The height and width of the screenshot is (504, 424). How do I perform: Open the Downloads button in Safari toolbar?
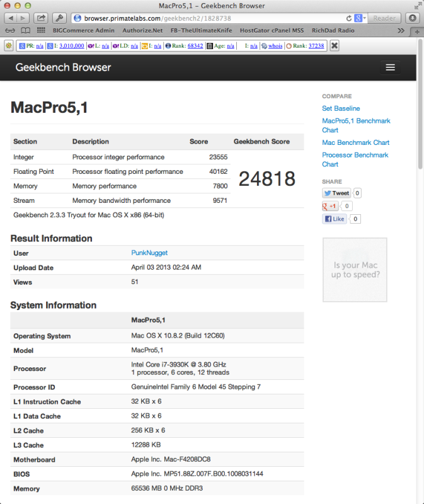click(x=413, y=18)
